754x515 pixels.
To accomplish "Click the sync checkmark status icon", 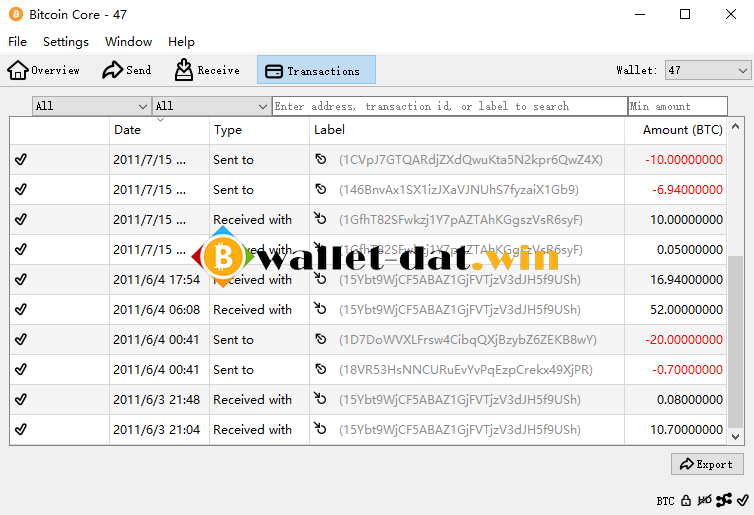I will [x=743, y=500].
